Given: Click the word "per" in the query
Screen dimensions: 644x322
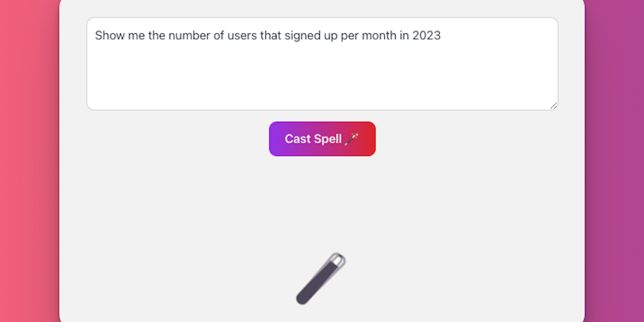Looking at the screenshot, I should click(x=349, y=36).
